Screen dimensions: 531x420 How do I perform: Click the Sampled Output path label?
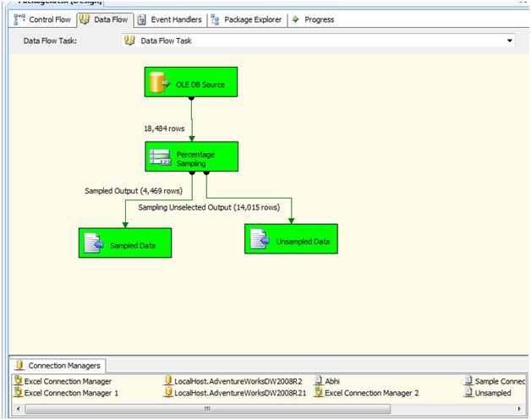[134, 191]
